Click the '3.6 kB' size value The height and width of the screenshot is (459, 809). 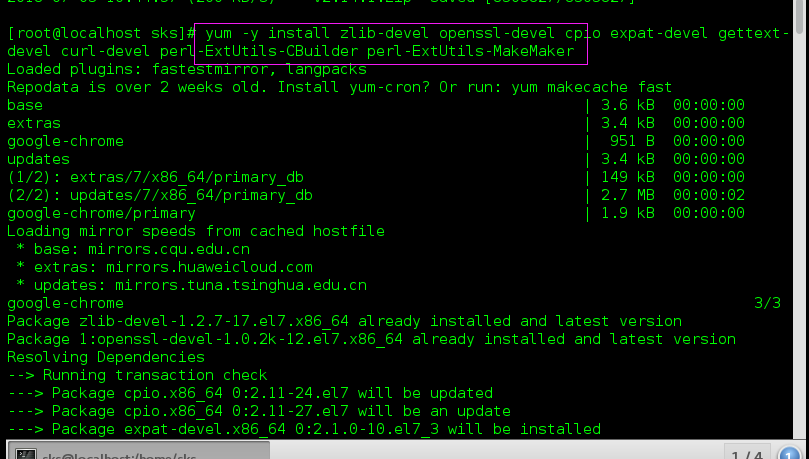click(x=628, y=105)
